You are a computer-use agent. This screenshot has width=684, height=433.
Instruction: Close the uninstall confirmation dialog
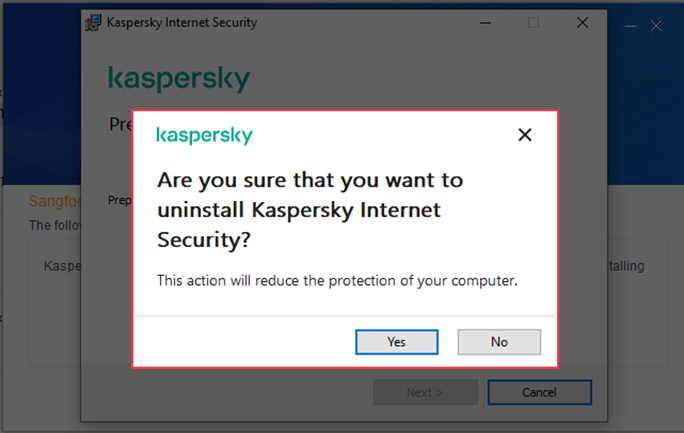click(524, 135)
